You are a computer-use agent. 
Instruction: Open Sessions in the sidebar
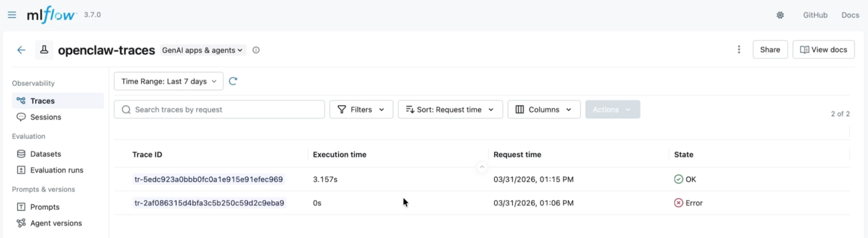58,117
